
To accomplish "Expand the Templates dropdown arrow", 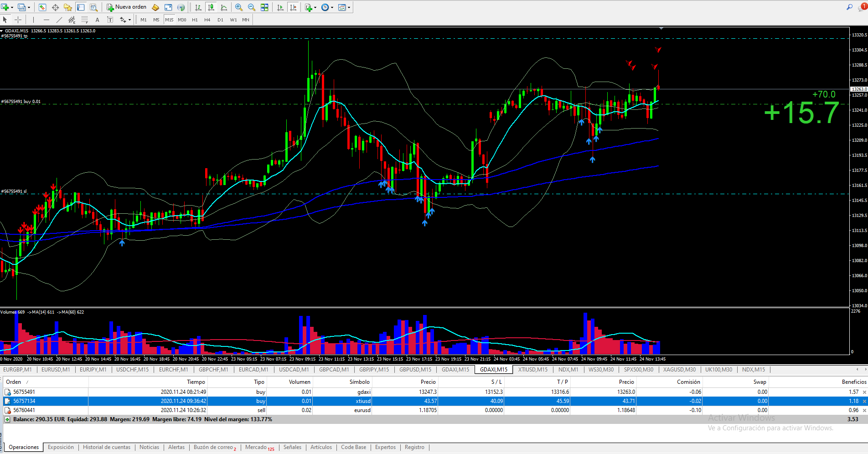I will (x=349, y=7).
